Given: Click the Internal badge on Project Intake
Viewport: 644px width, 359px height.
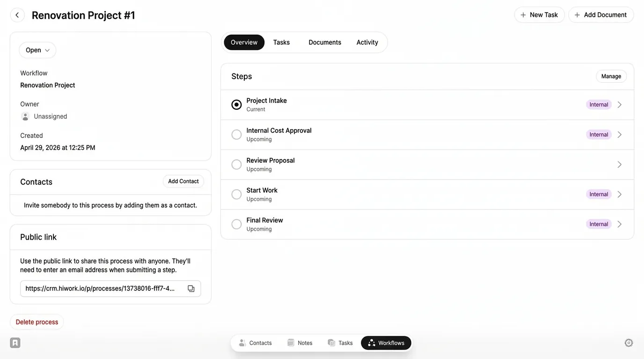Looking at the screenshot, I should coord(599,105).
